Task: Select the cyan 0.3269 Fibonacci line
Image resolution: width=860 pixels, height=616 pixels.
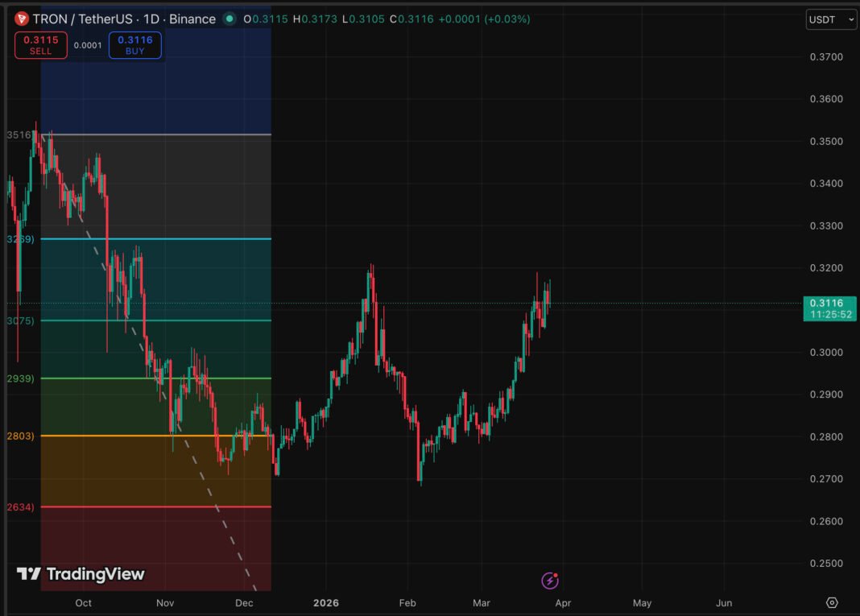Action: point(161,239)
